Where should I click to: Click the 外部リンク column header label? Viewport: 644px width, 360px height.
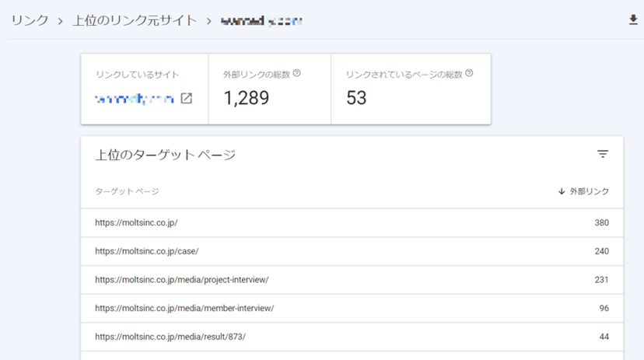(589, 191)
